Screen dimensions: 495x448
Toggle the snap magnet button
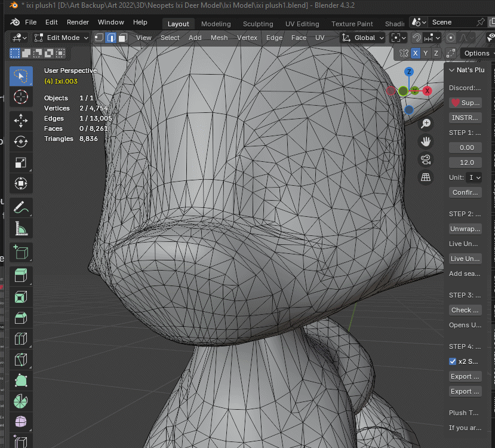[x=417, y=38]
